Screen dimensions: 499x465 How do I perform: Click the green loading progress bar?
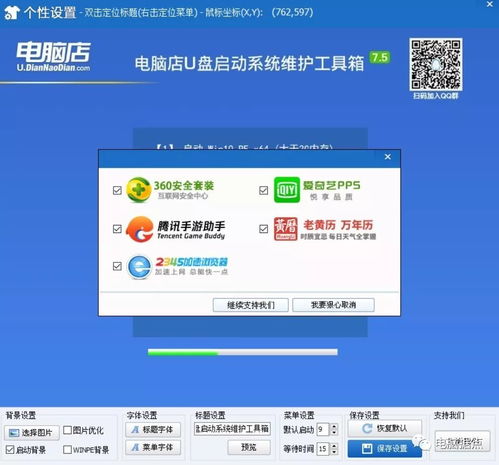(243, 352)
